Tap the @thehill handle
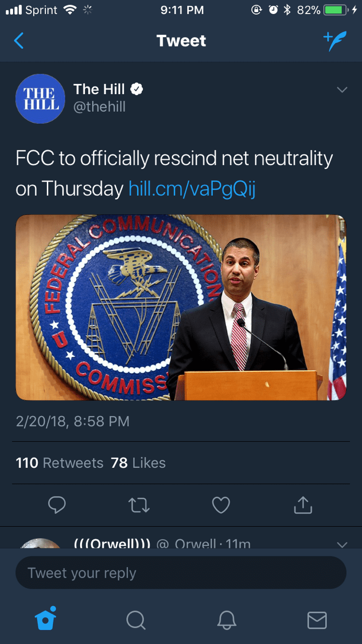The image size is (362, 644). pos(99,107)
